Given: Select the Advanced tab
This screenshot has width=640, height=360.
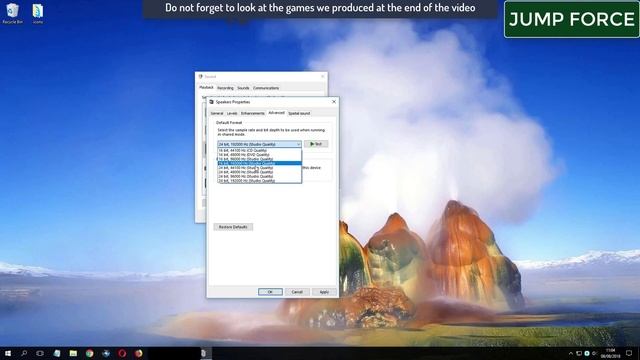Looking at the screenshot, I should pyautogui.click(x=276, y=113).
